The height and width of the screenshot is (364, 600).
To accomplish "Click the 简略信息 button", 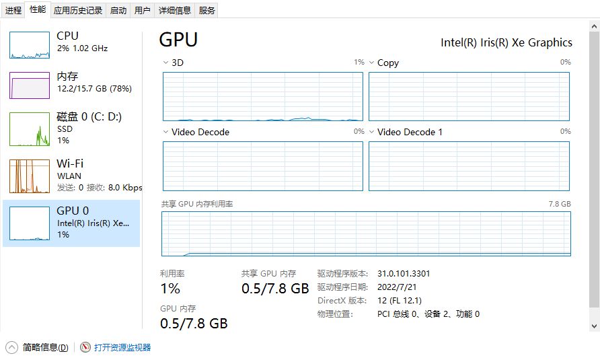I will click(x=45, y=348).
